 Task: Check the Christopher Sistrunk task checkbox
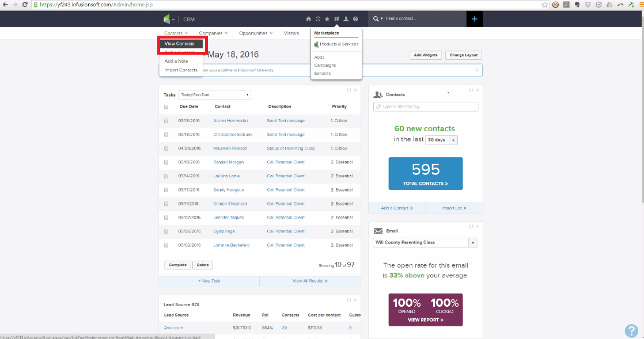pos(166,135)
